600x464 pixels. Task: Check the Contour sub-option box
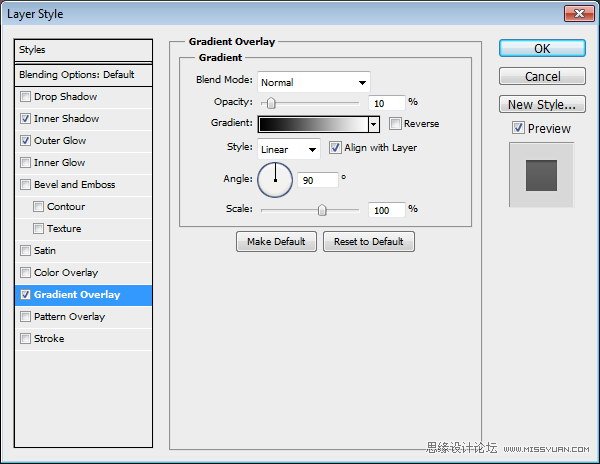(x=38, y=207)
